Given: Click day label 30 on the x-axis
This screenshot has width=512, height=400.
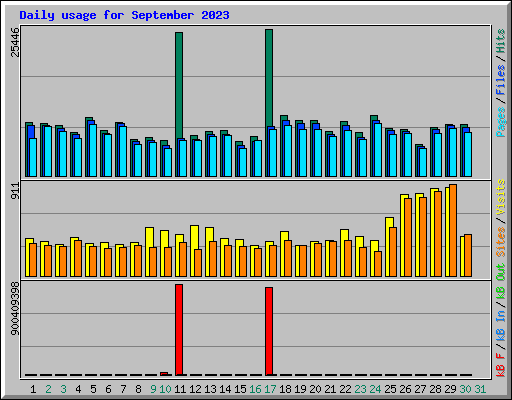Looking at the screenshot, I should click(x=465, y=389).
